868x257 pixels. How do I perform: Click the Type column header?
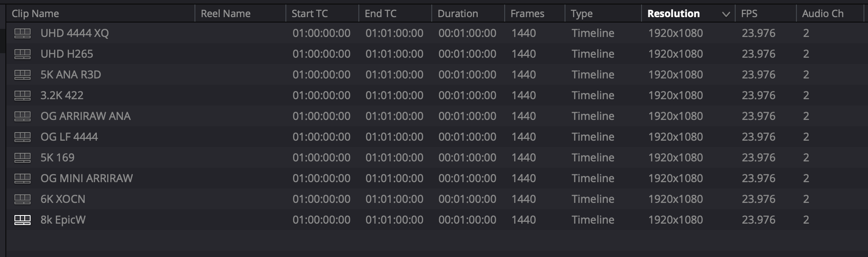click(581, 14)
